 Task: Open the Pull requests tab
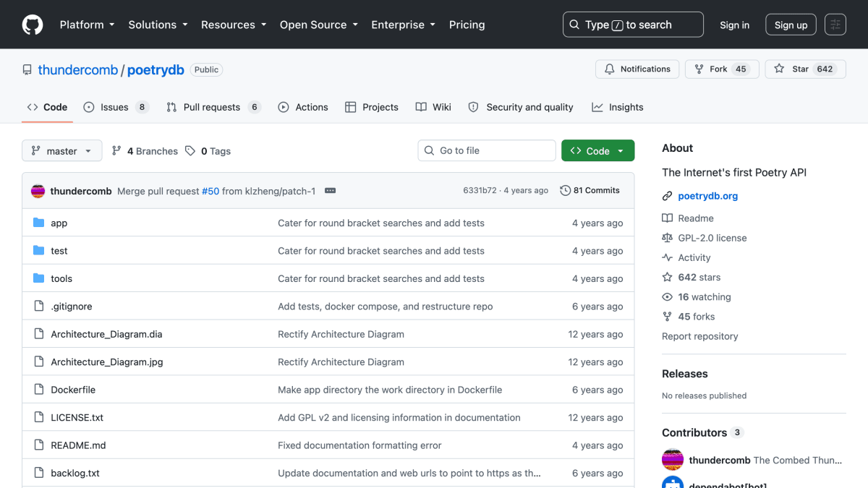click(x=213, y=107)
